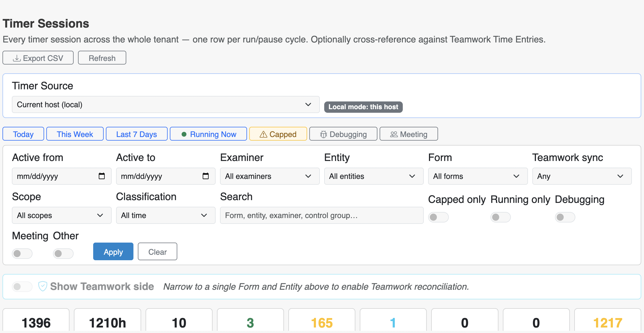Open the Timer Source dropdown
The image size is (644, 333).
(166, 104)
